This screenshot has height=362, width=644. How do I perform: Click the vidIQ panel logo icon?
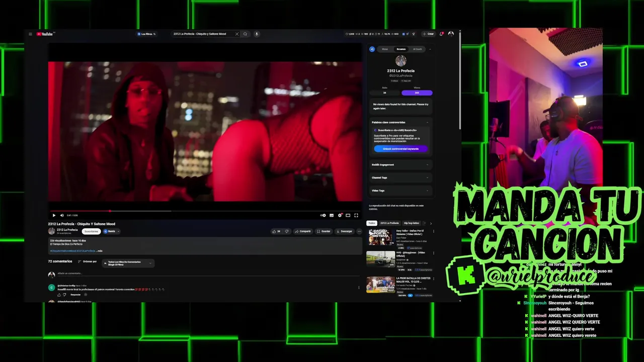coord(372,49)
